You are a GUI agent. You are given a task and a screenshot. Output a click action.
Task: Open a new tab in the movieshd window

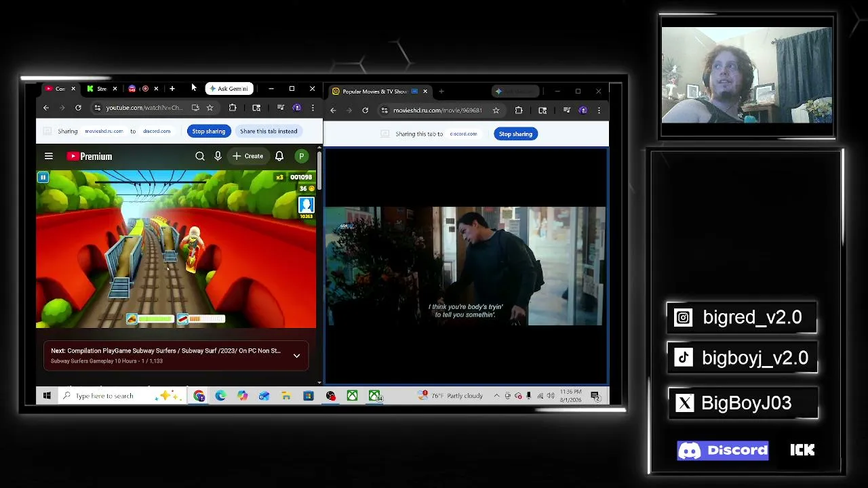[x=441, y=91]
